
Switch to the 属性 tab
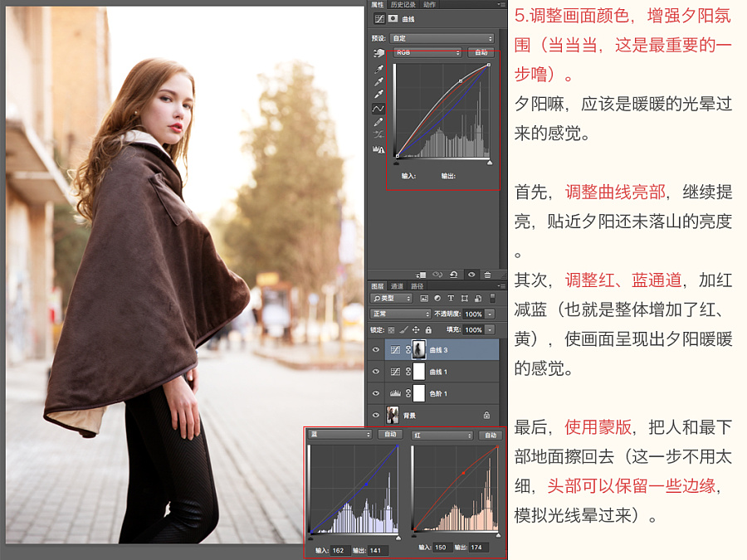[378, 4]
